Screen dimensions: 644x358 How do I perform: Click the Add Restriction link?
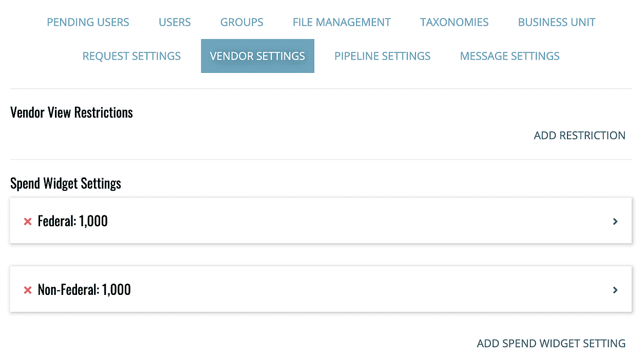point(580,135)
